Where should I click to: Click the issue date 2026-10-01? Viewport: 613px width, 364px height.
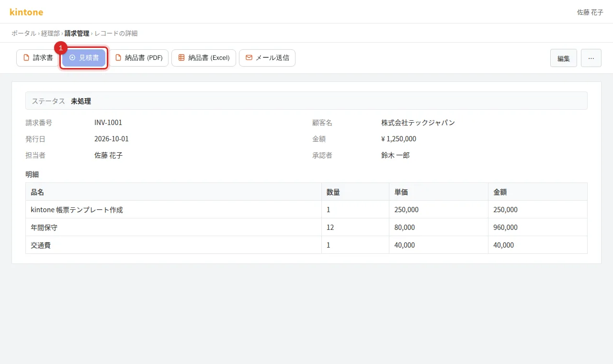[x=112, y=139]
